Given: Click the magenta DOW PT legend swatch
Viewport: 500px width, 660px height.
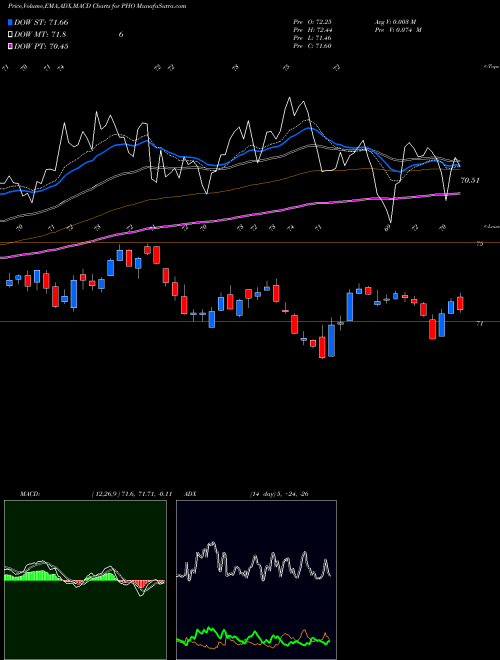Looking at the screenshot, I should 10,46.
